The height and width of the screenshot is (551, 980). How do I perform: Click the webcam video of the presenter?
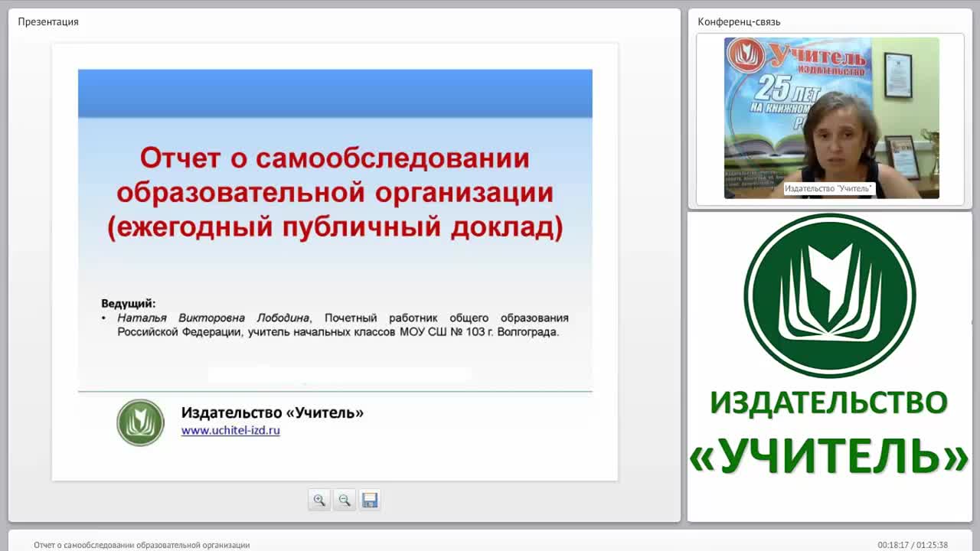[831, 118]
